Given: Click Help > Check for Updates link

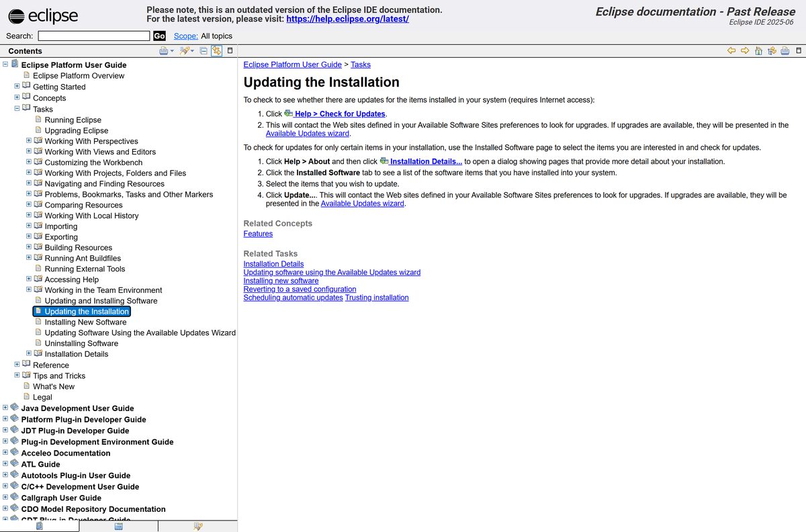Looking at the screenshot, I should [340, 114].
